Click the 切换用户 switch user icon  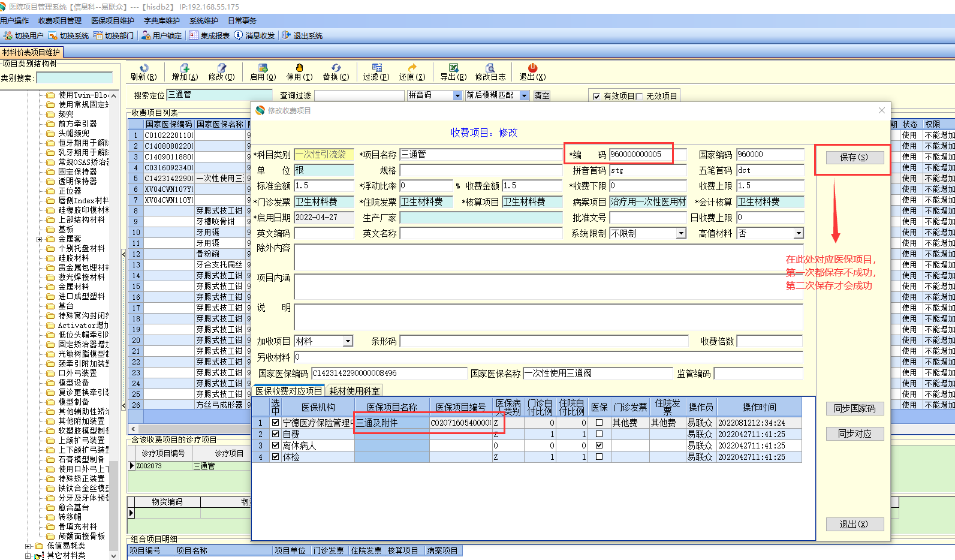[8, 35]
